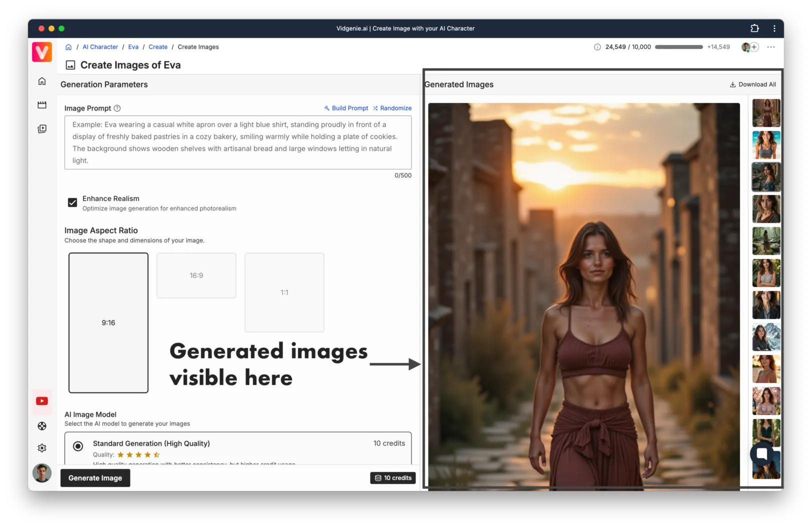Toggle Enhance Realism checkbox
Image resolution: width=812 pixels, height=528 pixels.
[x=72, y=202]
